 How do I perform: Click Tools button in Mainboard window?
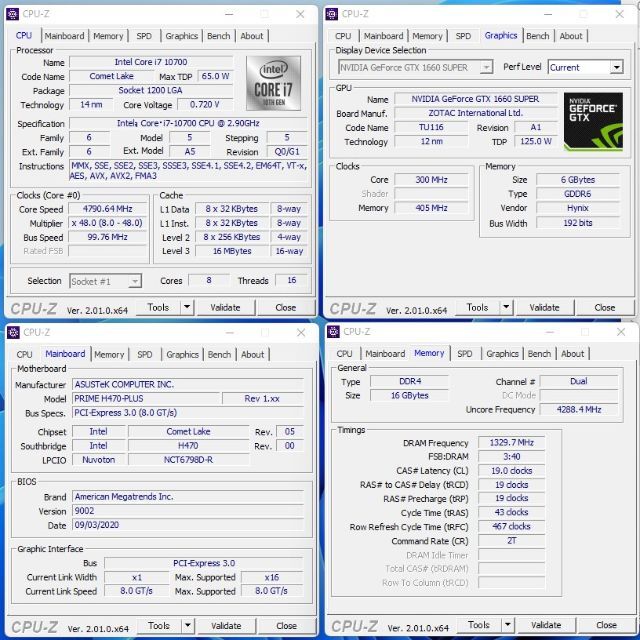[x=159, y=626]
